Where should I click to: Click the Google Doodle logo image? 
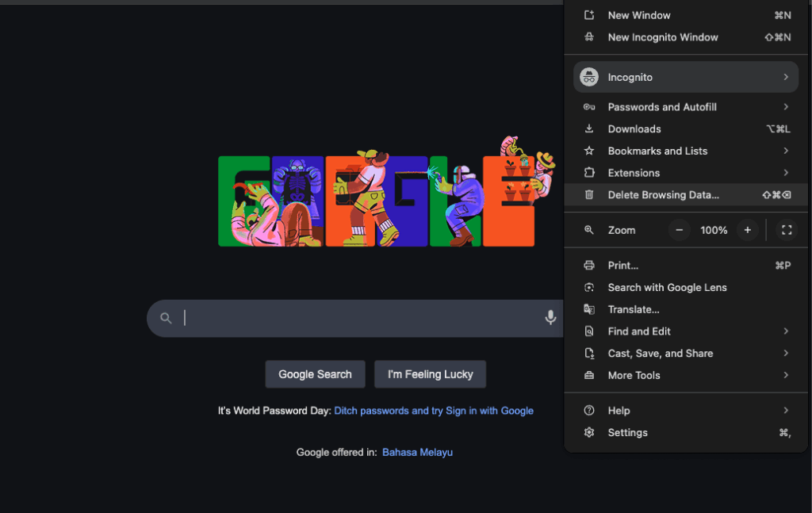click(386, 193)
